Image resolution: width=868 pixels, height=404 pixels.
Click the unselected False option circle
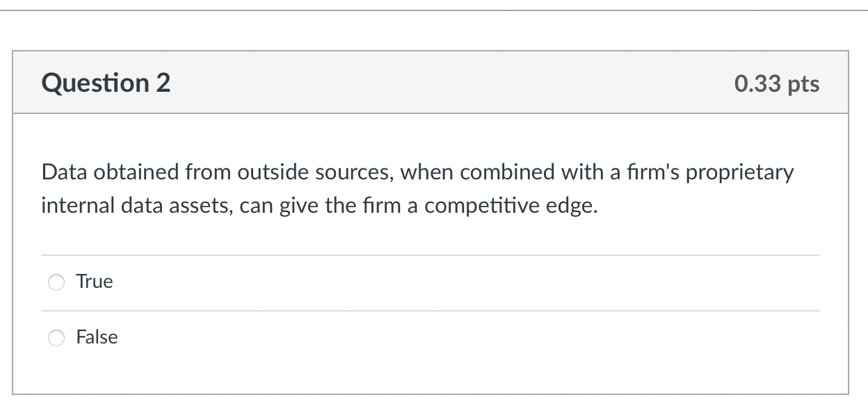[x=56, y=338]
